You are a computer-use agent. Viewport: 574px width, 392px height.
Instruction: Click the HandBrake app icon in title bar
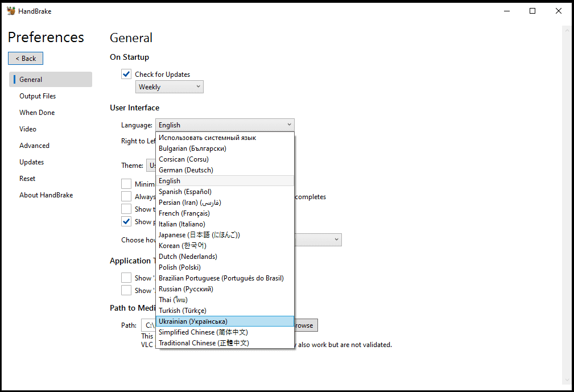coord(11,11)
